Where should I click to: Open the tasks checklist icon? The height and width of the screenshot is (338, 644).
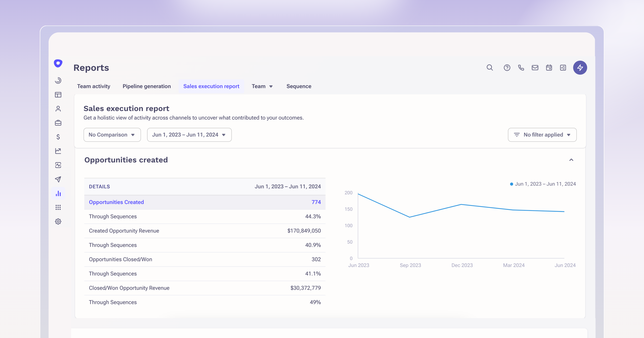pos(563,68)
